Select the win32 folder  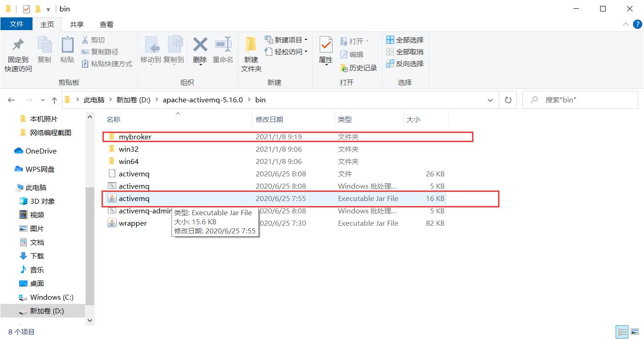274,149
